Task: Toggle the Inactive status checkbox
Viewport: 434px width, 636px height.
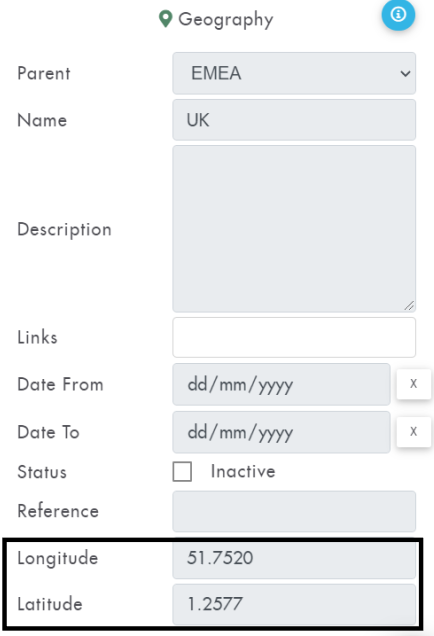Action: coord(182,471)
